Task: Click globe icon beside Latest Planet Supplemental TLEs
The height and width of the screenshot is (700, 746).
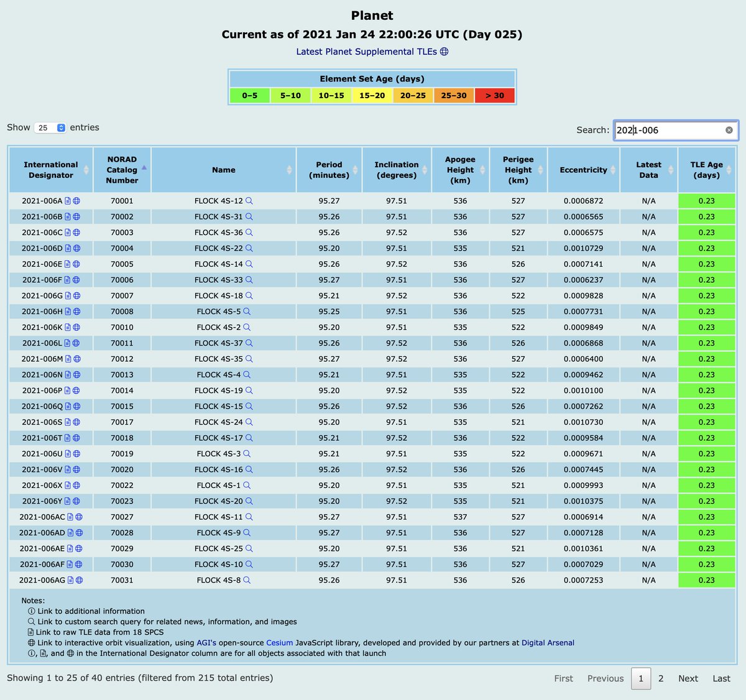Action: (444, 52)
